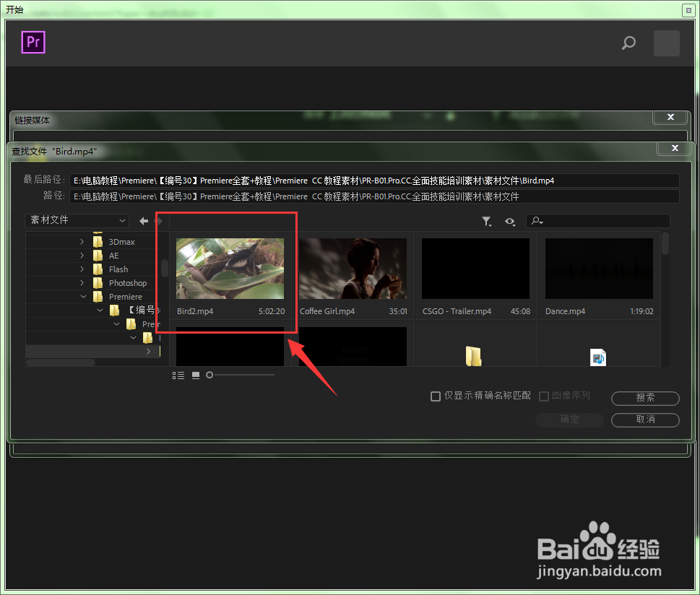Screen dimensions: 700x595
Task: Click the 取消 button
Action: pyautogui.click(x=644, y=420)
